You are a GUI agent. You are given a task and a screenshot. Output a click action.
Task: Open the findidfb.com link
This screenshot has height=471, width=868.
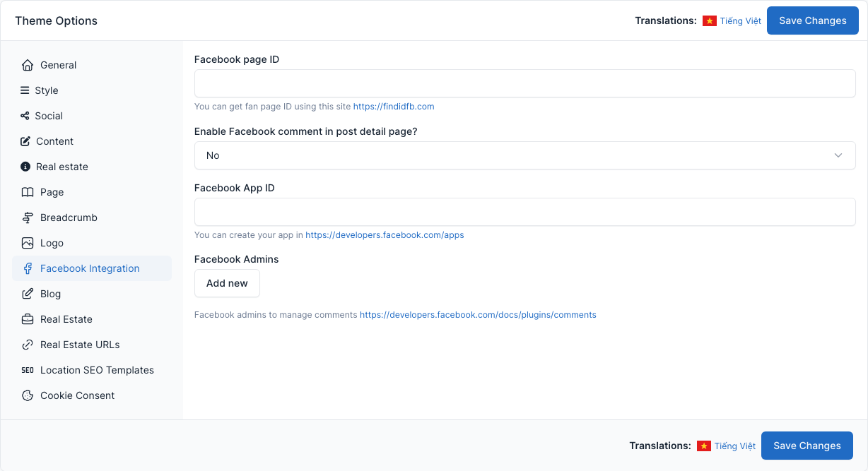coord(394,107)
